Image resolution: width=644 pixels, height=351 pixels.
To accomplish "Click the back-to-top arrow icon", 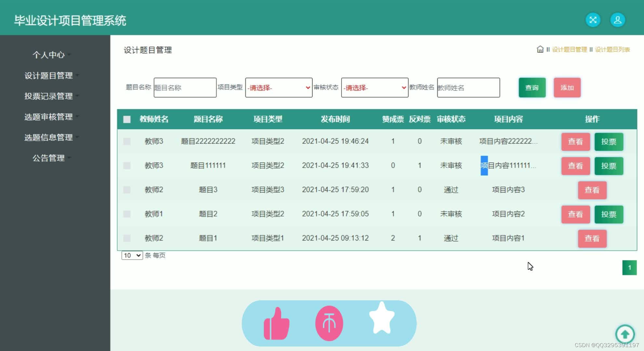I will click(x=625, y=334).
